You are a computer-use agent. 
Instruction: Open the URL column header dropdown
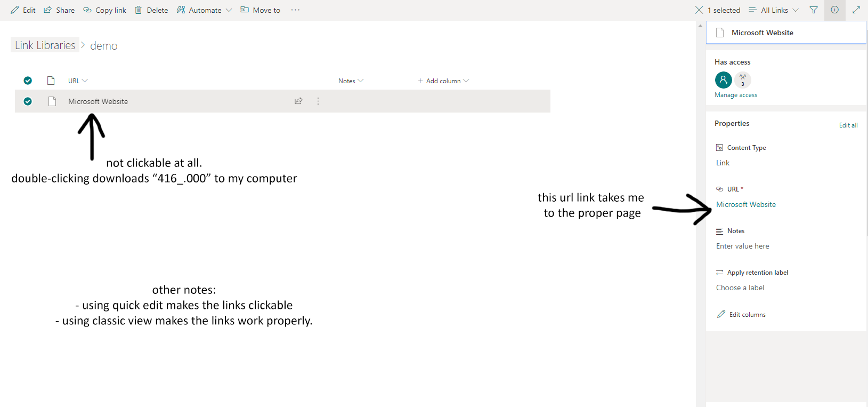(78, 81)
